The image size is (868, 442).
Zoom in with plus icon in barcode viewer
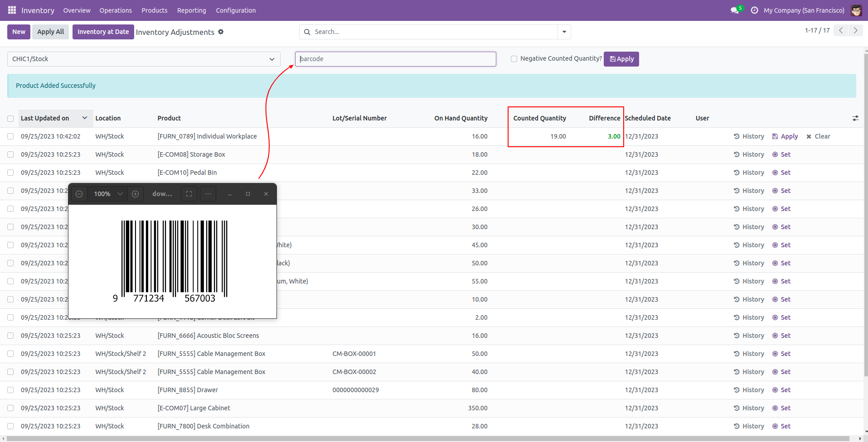pos(135,194)
